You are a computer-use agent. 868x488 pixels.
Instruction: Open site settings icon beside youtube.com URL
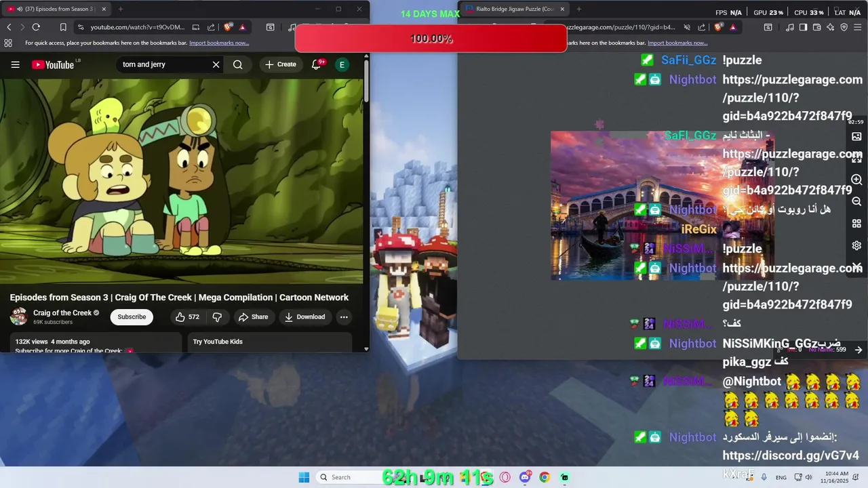tap(81, 27)
